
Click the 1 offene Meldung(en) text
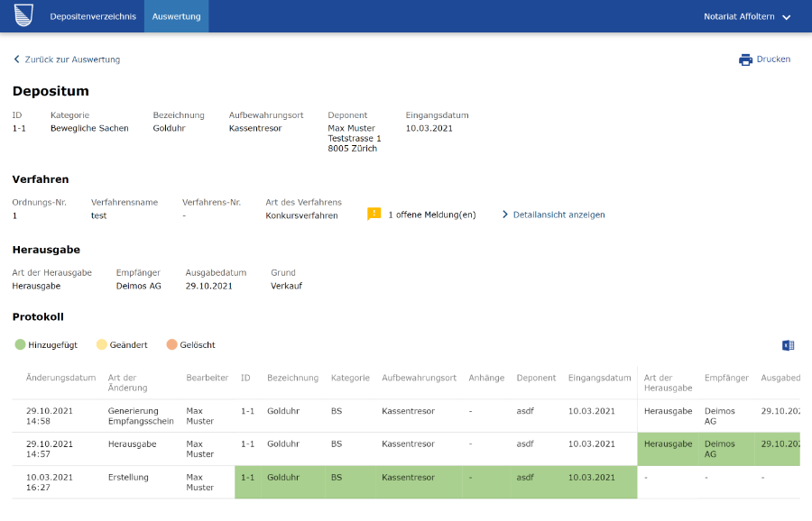(432, 215)
